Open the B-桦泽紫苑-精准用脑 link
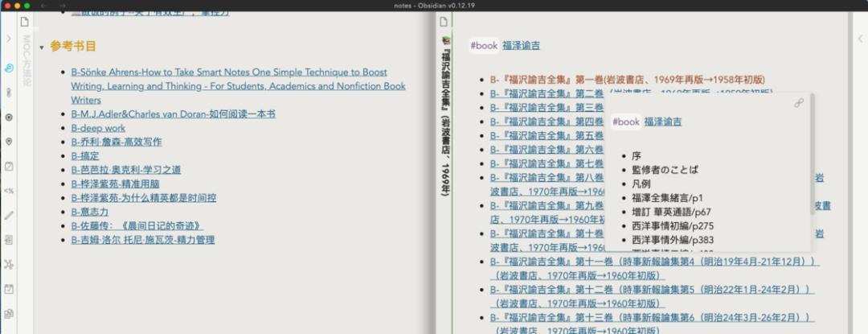This screenshot has width=868, height=334. [x=115, y=183]
